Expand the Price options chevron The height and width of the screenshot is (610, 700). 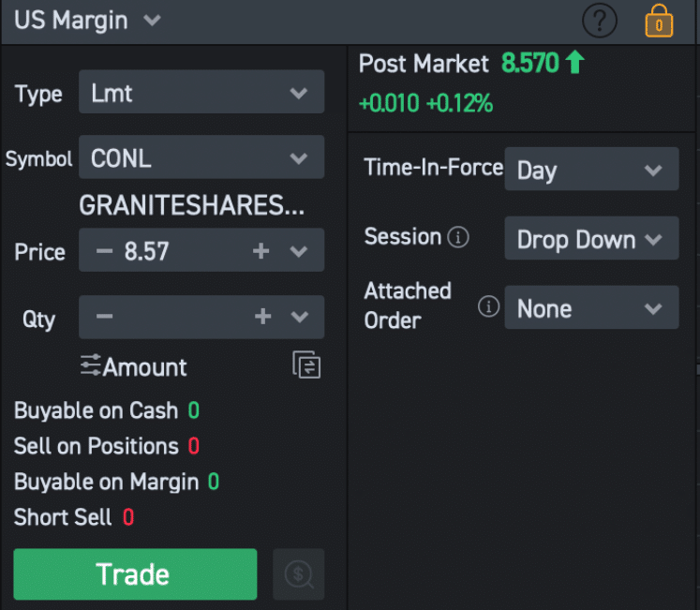pyautogui.click(x=299, y=251)
